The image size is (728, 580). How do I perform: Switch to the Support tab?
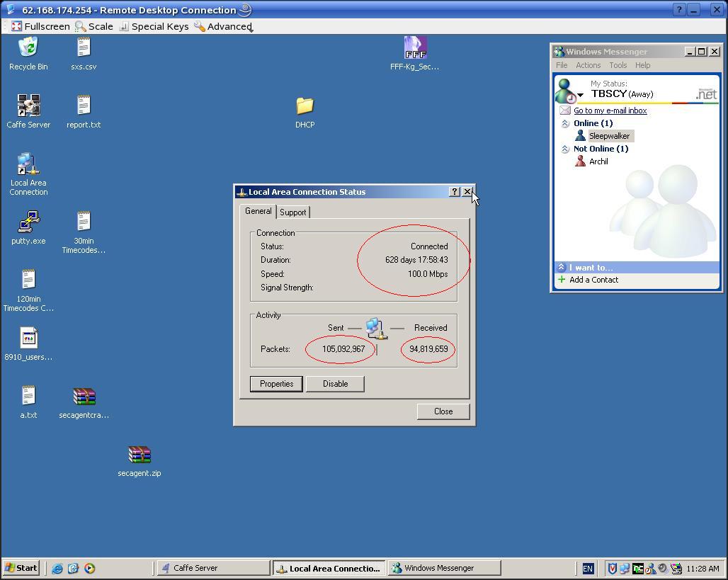click(292, 212)
